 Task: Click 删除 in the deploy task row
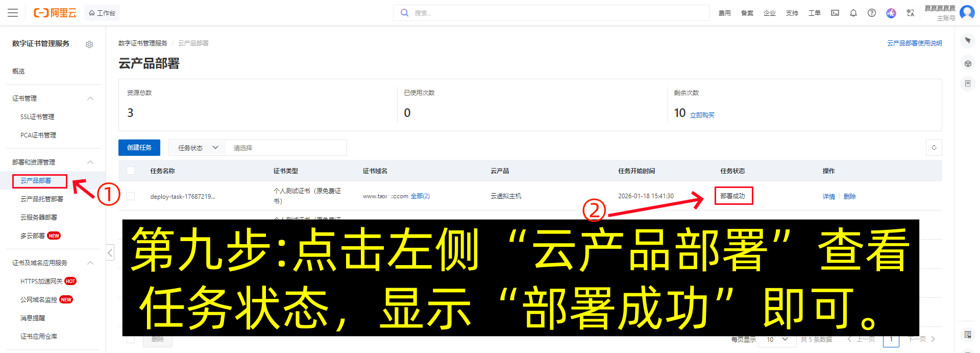[x=850, y=197]
